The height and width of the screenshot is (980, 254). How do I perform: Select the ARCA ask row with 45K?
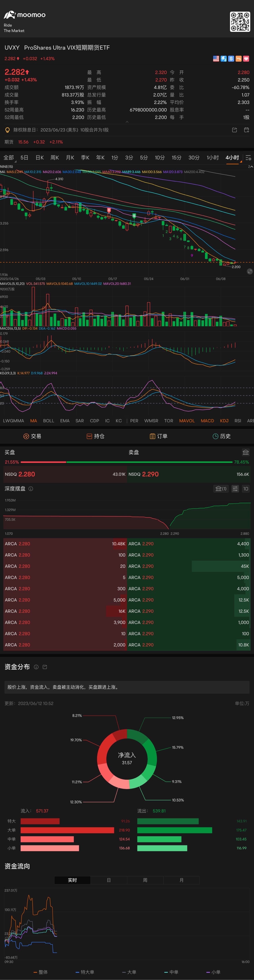pos(189,567)
